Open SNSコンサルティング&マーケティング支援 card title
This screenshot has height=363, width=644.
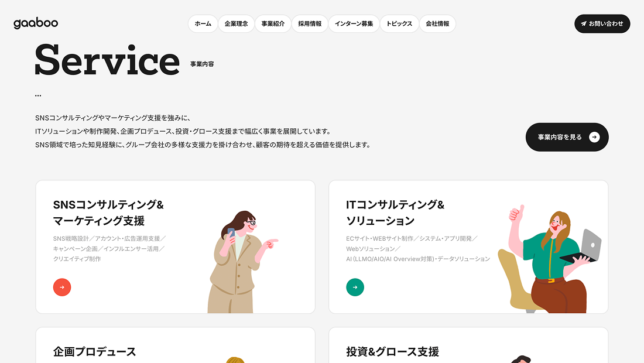click(108, 213)
